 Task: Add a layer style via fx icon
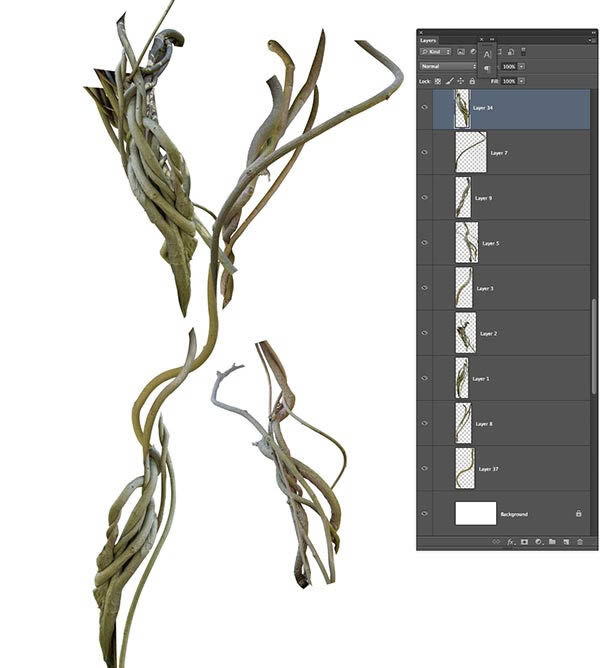pos(511,542)
